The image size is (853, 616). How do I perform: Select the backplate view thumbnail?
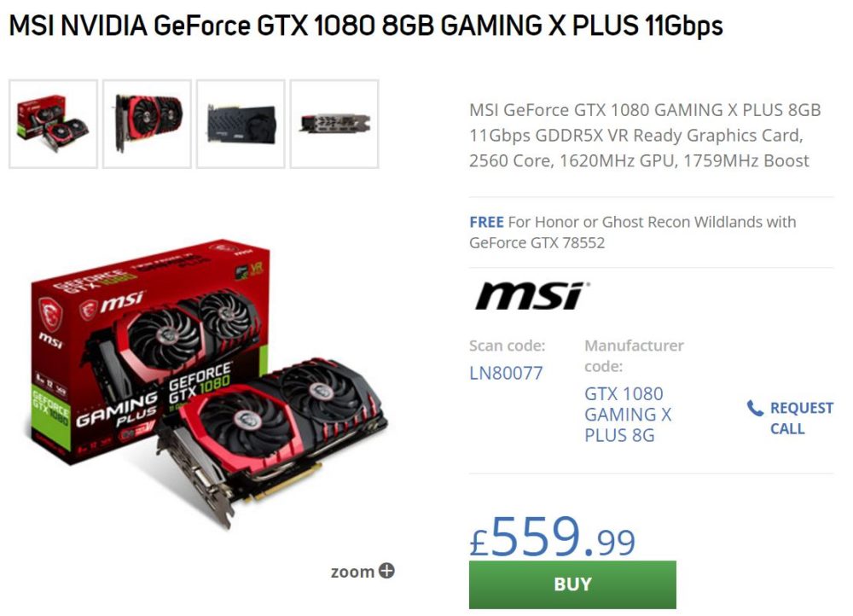coord(241,124)
